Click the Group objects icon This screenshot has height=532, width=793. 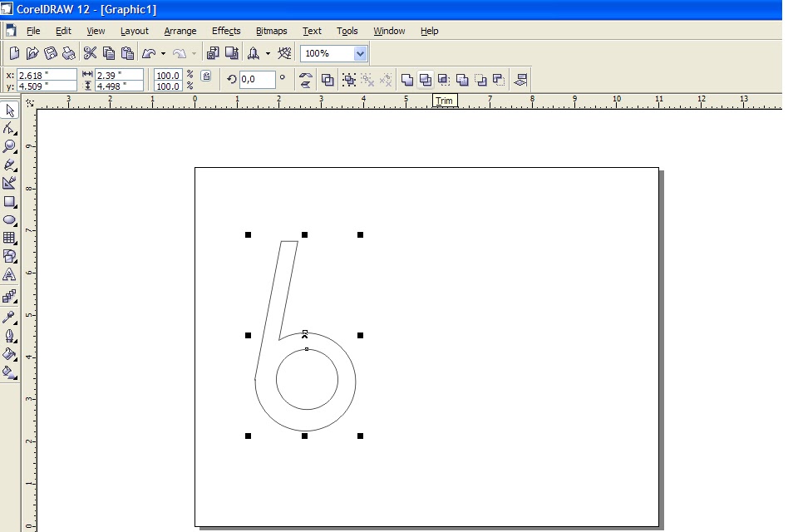[349, 80]
